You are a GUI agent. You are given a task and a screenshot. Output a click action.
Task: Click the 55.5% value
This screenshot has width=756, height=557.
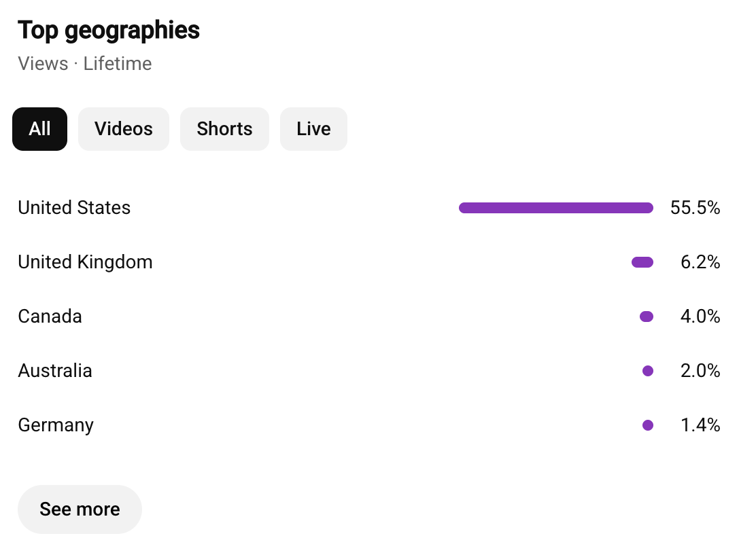pyautogui.click(x=695, y=208)
